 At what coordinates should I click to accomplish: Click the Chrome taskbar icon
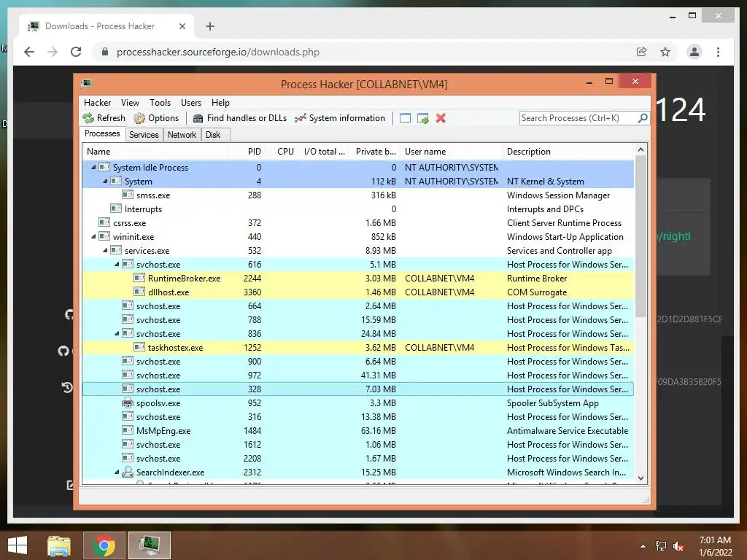[x=104, y=545]
